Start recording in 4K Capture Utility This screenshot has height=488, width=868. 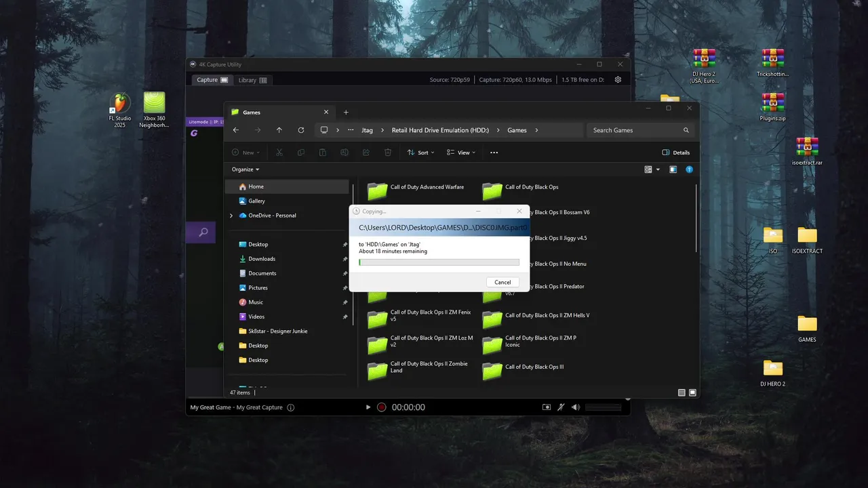click(x=381, y=407)
